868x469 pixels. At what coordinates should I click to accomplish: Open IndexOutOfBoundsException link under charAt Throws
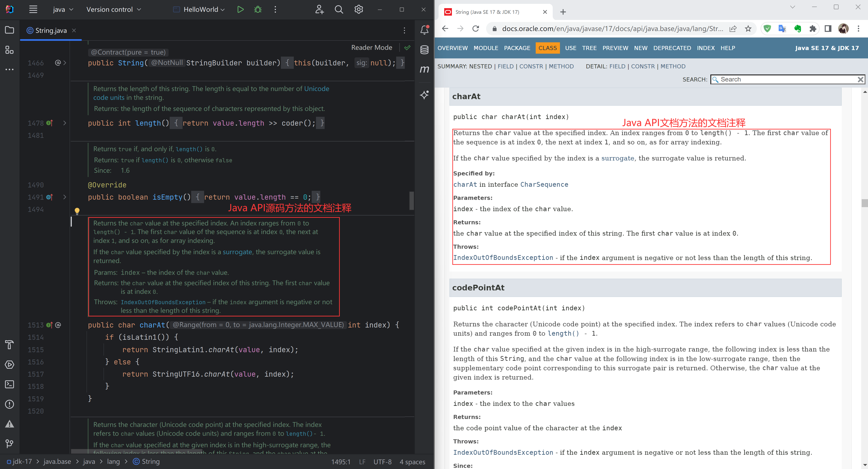tap(503, 258)
